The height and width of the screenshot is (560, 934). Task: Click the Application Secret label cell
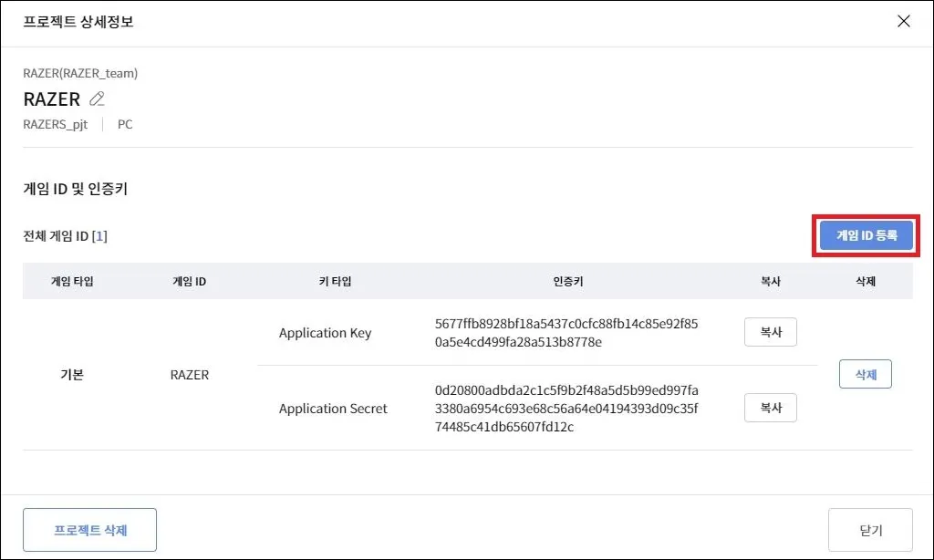click(333, 409)
